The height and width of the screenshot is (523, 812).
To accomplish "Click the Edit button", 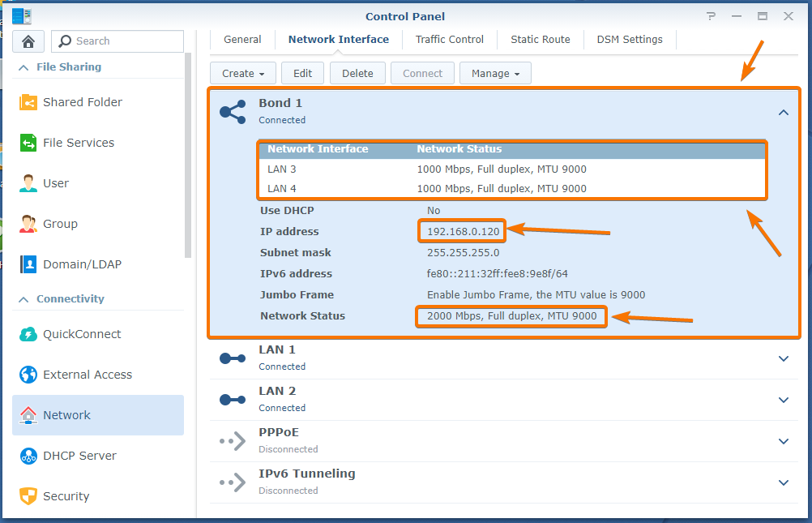I will tap(302, 73).
